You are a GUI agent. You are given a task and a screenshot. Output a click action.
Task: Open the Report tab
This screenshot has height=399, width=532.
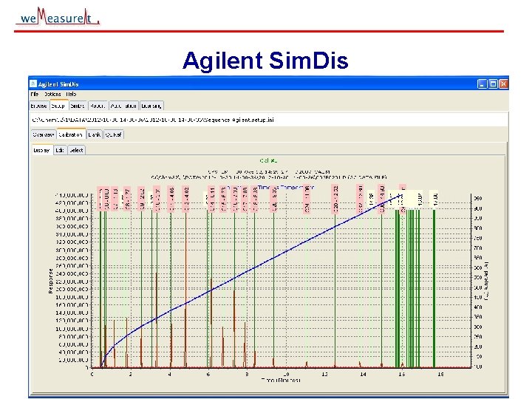click(98, 106)
